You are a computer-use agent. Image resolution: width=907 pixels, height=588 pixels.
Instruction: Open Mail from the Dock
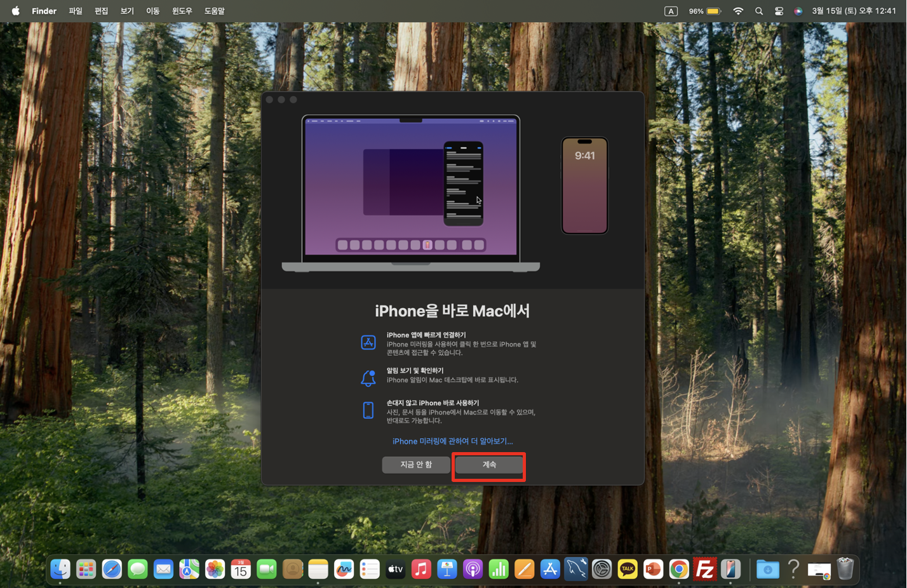pos(163,570)
